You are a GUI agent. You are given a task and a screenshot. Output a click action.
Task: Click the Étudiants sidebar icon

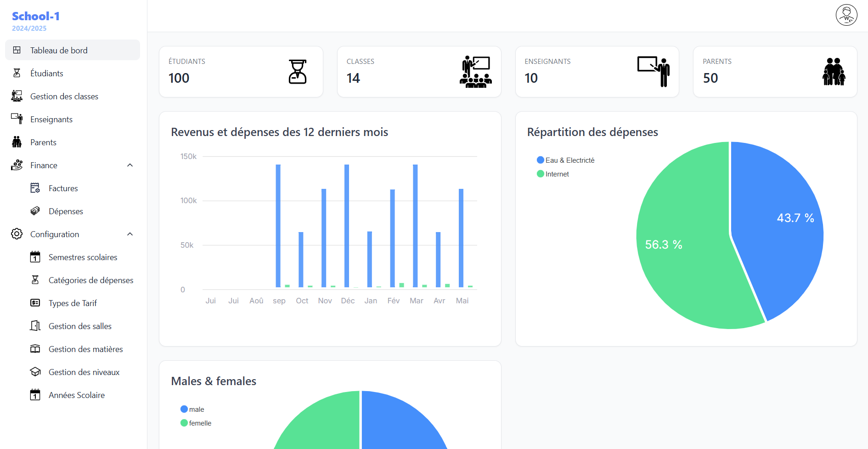coord(17,73)
